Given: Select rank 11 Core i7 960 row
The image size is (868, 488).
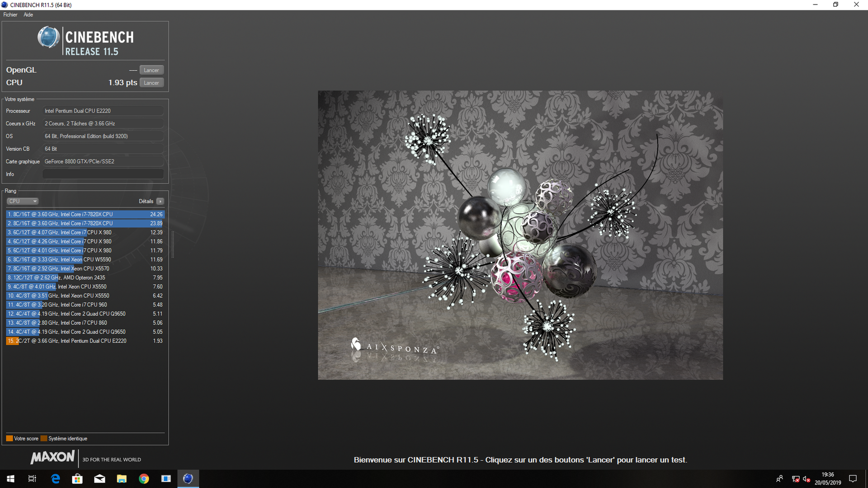Looking at the screenshot, I should click(x=85, y=305).
